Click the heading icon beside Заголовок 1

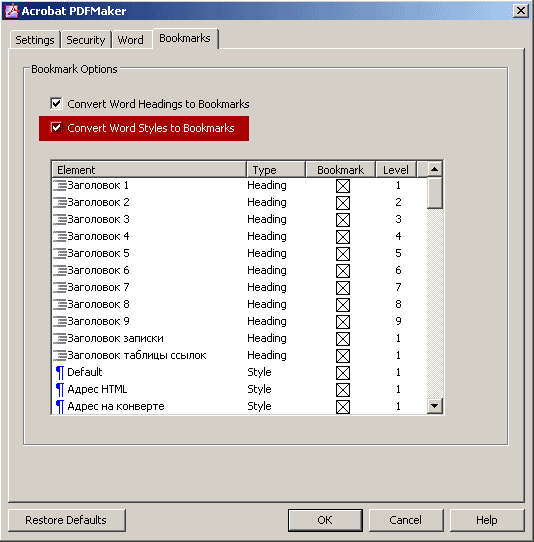coord(60,186)
